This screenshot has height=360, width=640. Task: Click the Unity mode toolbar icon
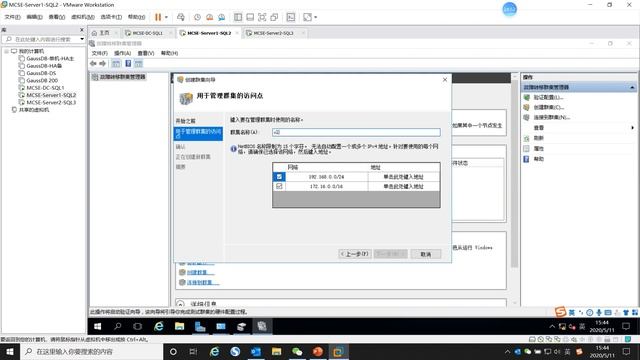[x=274, y=17]
